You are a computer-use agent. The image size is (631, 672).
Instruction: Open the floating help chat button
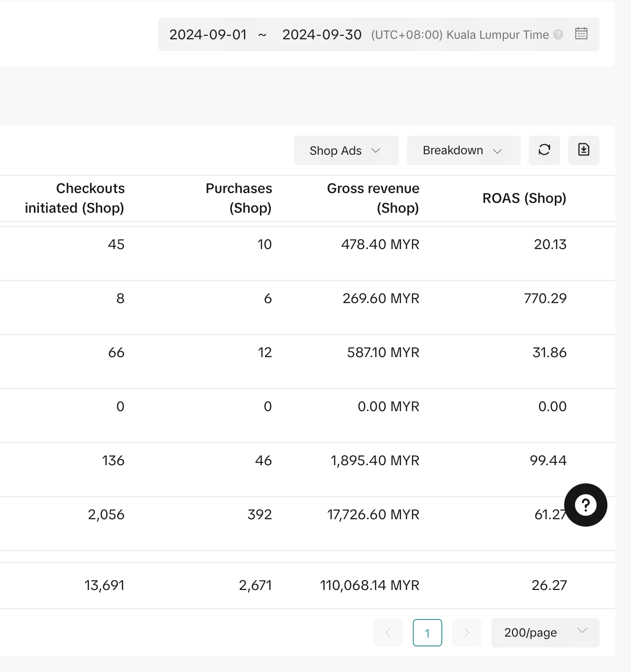(585, 505)
